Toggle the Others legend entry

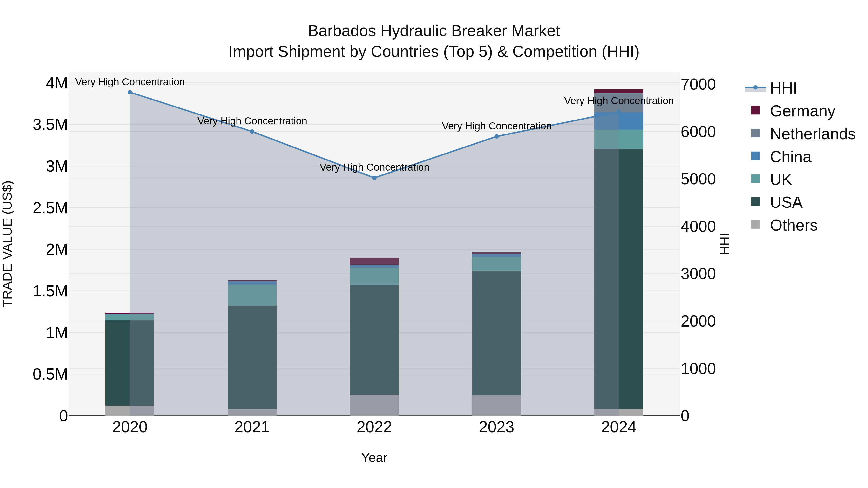click(784, 225)
